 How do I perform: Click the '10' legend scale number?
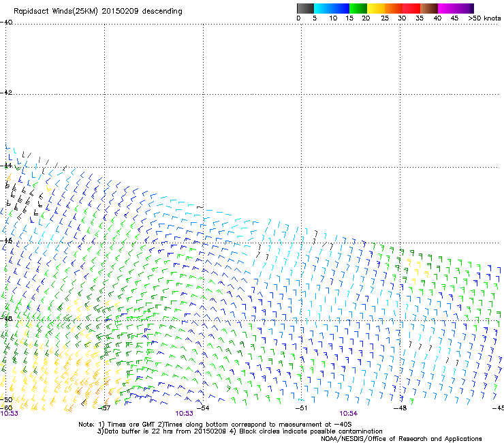click(333, 18)
